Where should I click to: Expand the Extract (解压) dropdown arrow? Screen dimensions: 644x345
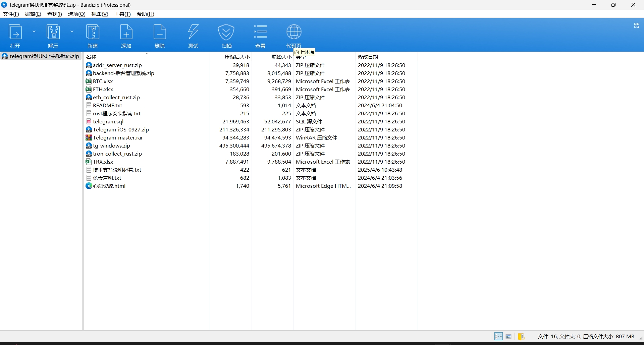coord(72,32)
